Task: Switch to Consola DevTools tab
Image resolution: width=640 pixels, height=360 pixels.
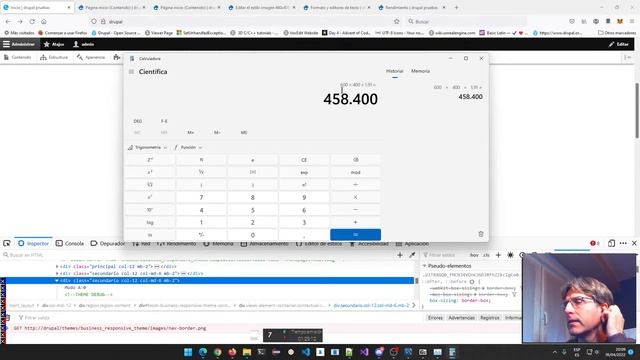Action: [x=70, y=243]
